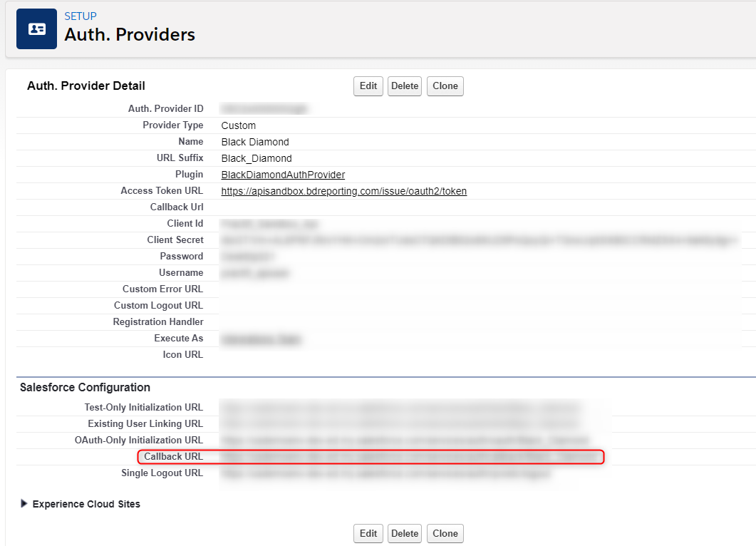Image resolution: width=756 pixels, height=546 pixels.
Task: Open the Access Token URL link
Action: coord(343,191)
